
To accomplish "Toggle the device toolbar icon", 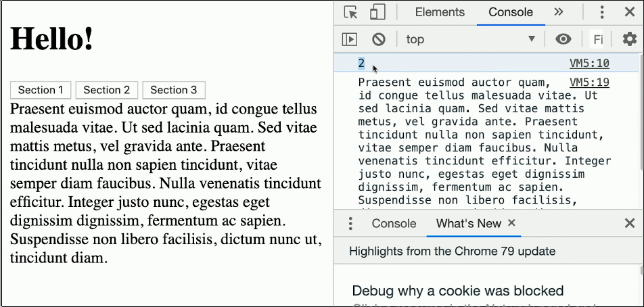I will point(377,12).
